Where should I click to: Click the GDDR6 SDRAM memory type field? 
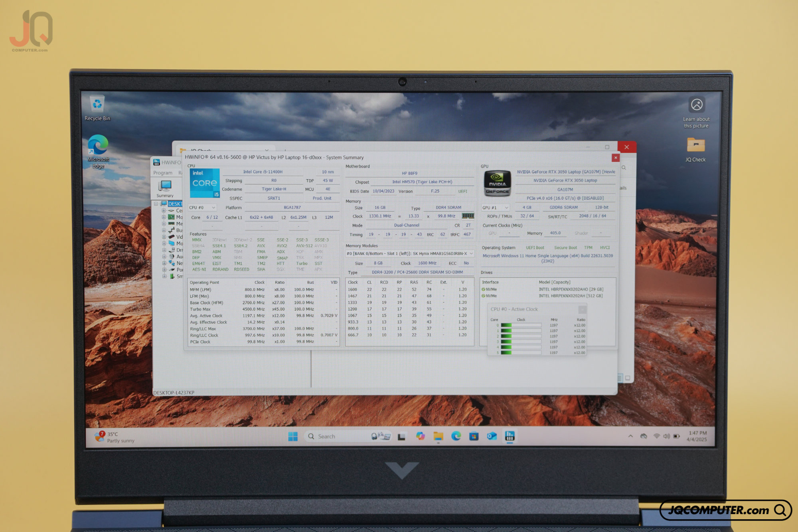[x=563, y=208]
